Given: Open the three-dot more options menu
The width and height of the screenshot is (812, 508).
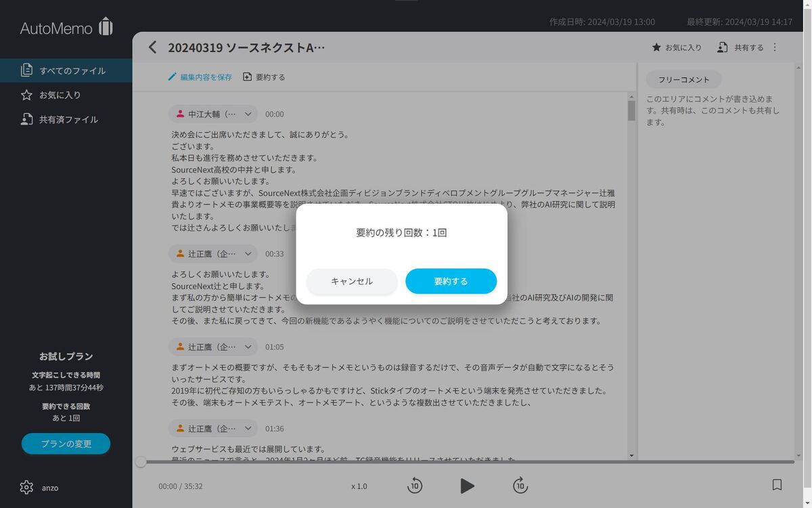Looking at the screenshot, I should 775,47.
